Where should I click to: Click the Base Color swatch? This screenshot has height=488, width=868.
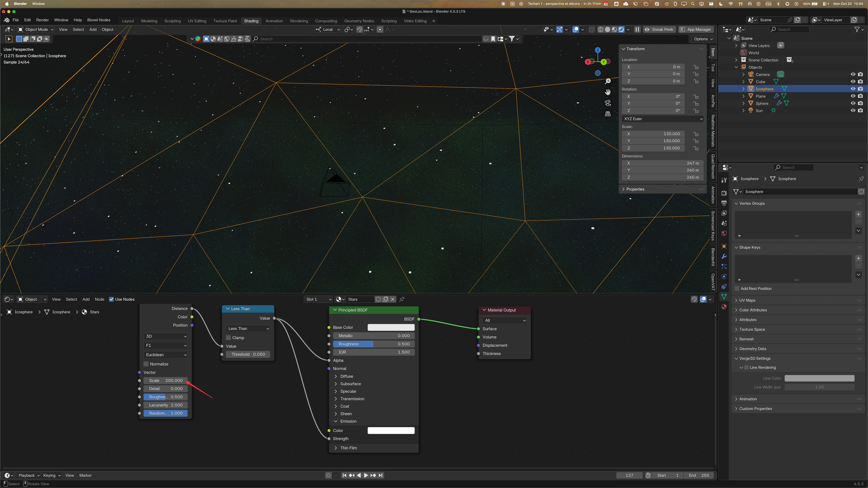pyautogui.click(x=391, y=327)
